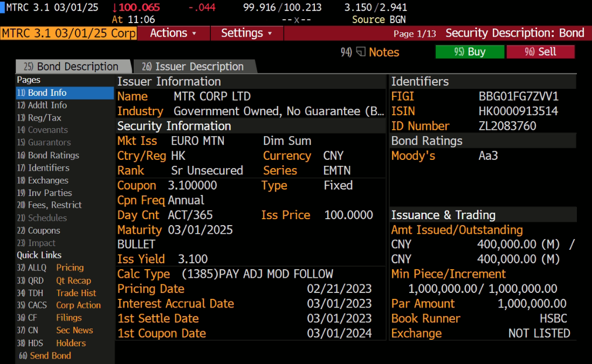Open the Coupons page
592x364 pixels.
38,230
